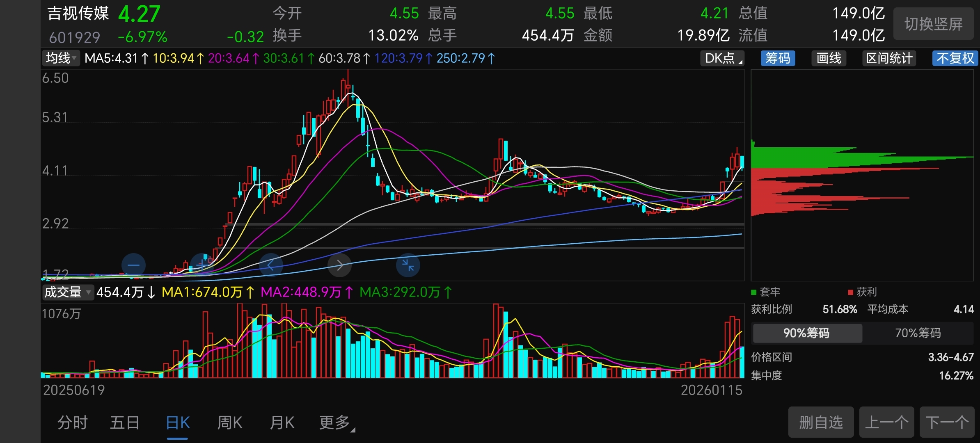Click the green 套牢 legend marker
The image size is (980, 443).
point(753,292)
